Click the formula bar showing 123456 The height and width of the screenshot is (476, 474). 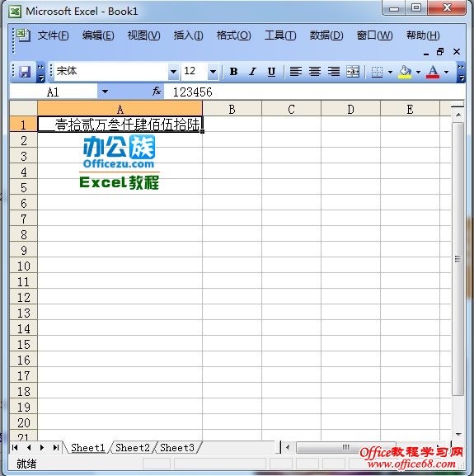click(314, 92)
